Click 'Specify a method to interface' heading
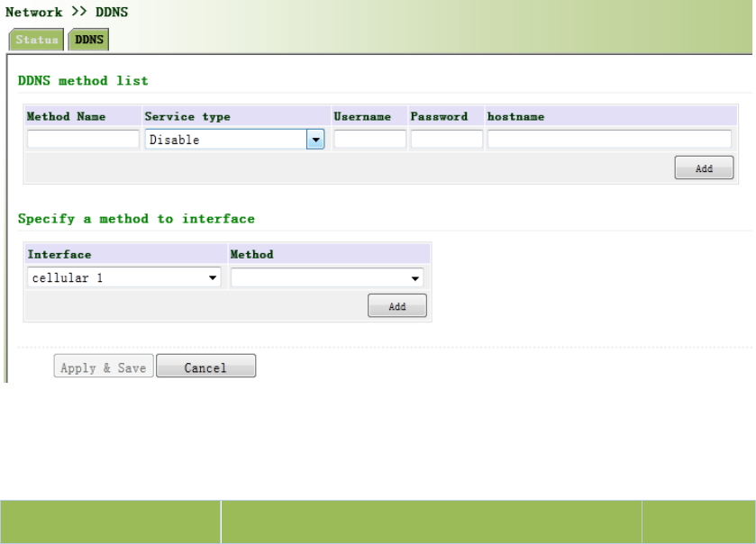This screenshot has width=756, height=544. pos(136,219)
